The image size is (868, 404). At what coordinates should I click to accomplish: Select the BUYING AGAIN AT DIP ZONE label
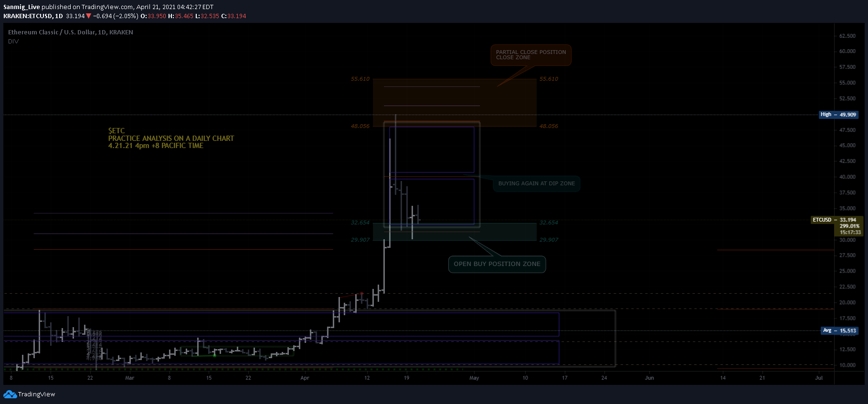[537, 183]
